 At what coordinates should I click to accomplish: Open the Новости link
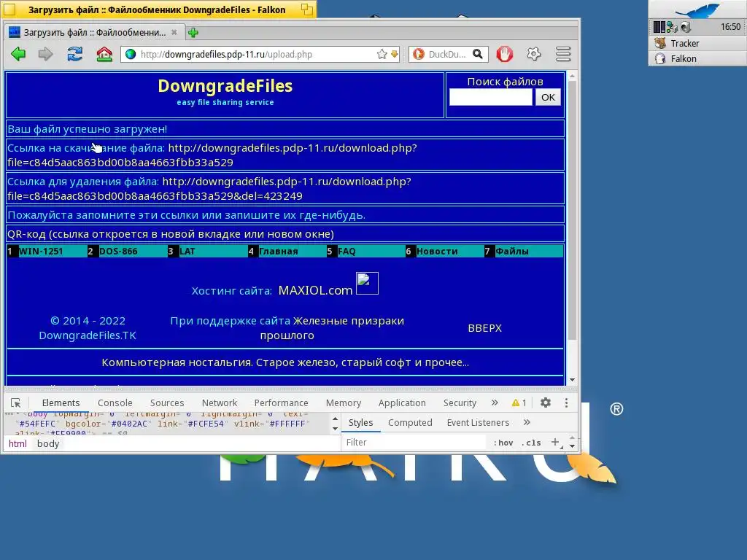pyautogui.click(x=437, y=251)
